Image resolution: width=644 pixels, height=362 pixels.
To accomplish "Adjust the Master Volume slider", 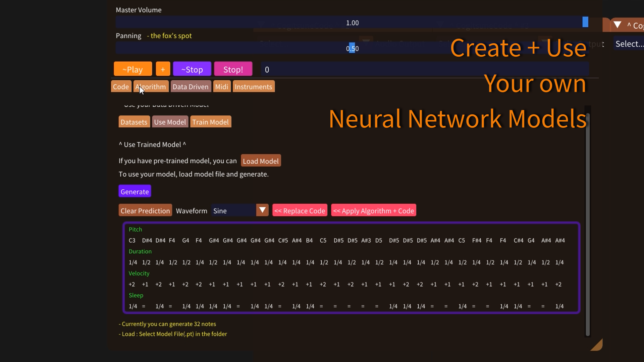I will click(x=585, y=22).
